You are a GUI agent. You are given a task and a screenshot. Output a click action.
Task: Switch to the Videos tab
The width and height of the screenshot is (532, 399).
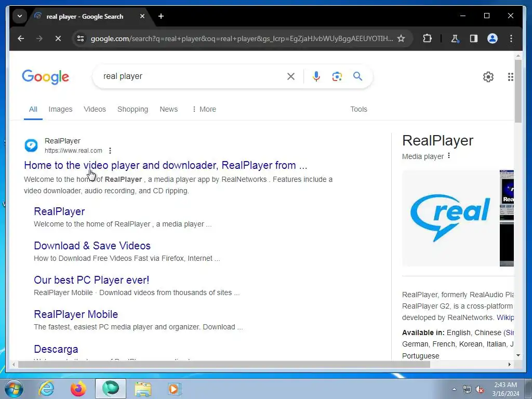95,109
